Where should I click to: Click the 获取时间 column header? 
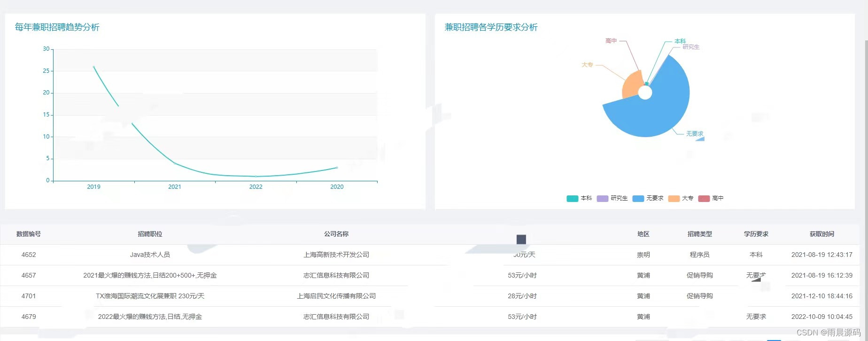click(822, 234)
